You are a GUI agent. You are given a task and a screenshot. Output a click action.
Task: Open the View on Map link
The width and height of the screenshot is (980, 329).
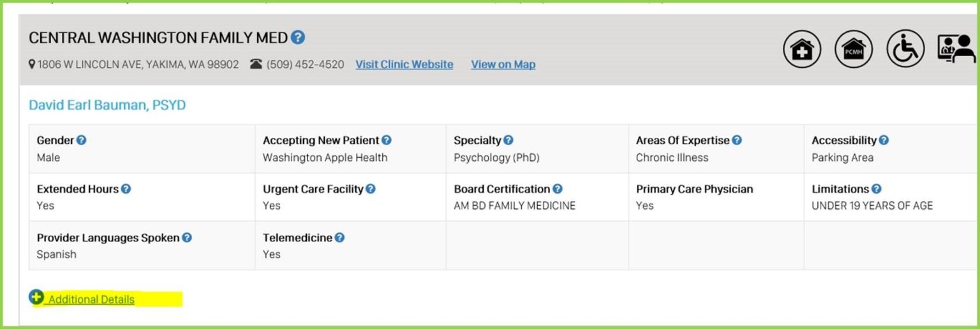click(503, 65)
